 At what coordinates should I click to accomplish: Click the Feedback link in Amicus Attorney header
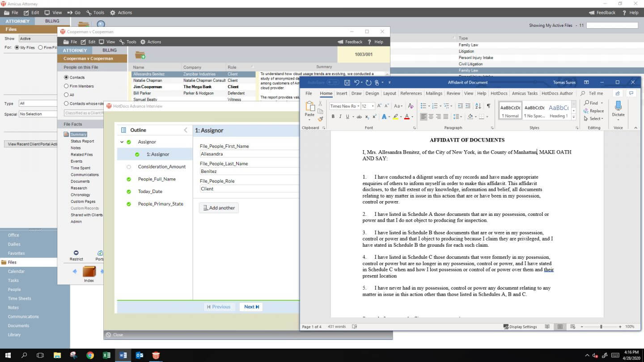tap(602, 13)
